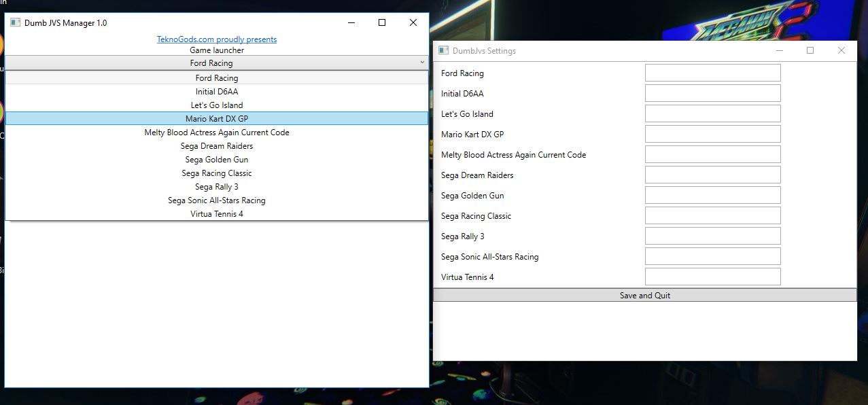Screen dimensions: 868x405
Task: Choose Melty Blood Actress Again Current Code option
Action: (x=217, y=133)
